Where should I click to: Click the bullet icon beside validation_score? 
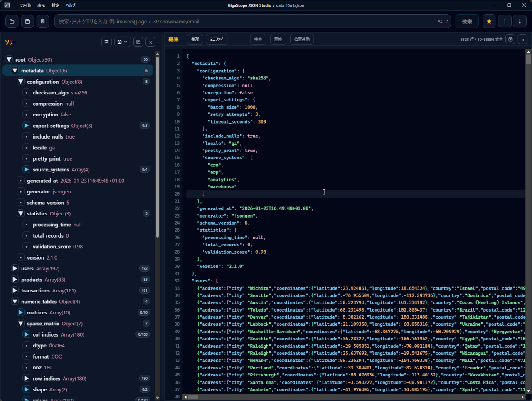(x=26, y=247)
